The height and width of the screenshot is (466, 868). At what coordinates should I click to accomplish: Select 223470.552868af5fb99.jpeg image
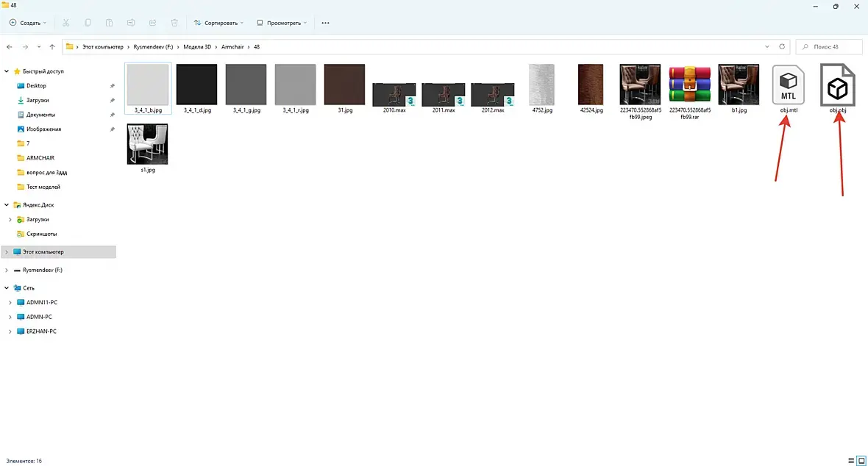tap(641, 85)
